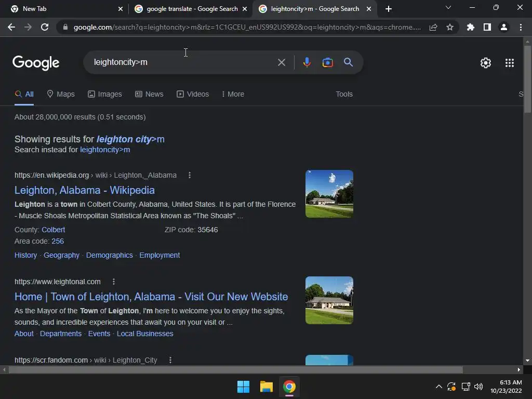Click the URL address bar

247,27
